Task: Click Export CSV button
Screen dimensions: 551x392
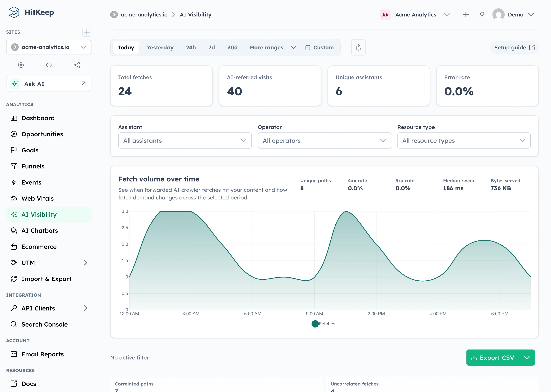Action: [493, 358]
